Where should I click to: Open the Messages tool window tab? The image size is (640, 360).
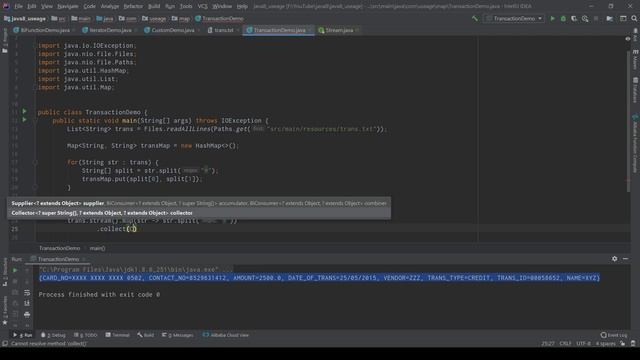click(x=178, y=335)
